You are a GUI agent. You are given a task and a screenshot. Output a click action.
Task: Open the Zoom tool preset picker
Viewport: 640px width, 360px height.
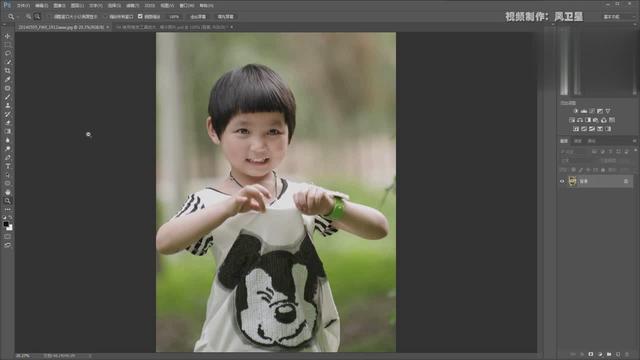(13, 17)
